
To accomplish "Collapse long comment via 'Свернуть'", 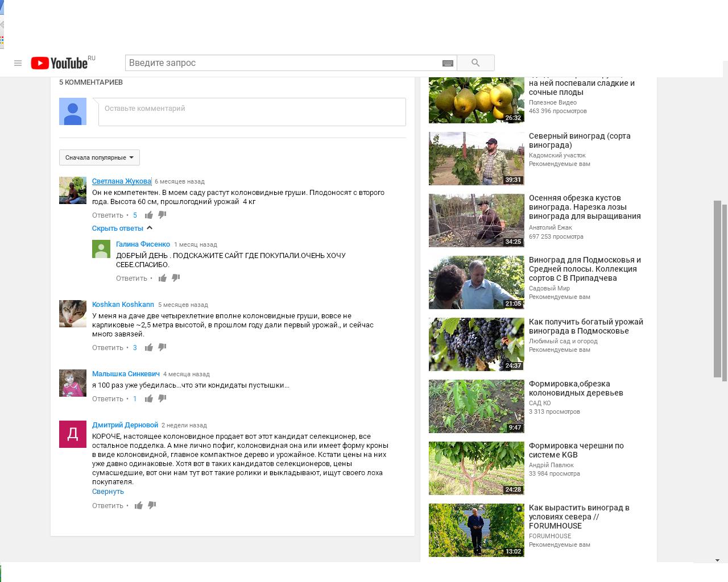I will pos(107,492).
